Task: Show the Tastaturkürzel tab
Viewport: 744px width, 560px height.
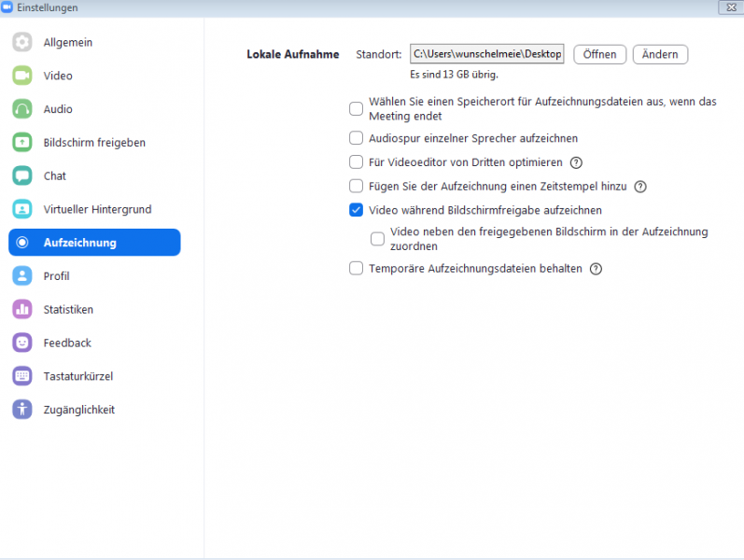Action: [x=94, y=376]
